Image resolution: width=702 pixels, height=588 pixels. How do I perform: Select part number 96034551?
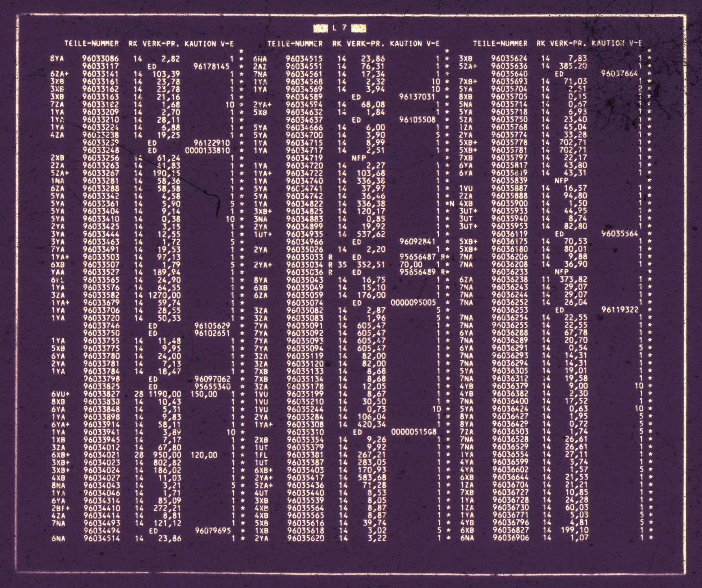coord(304,66)
